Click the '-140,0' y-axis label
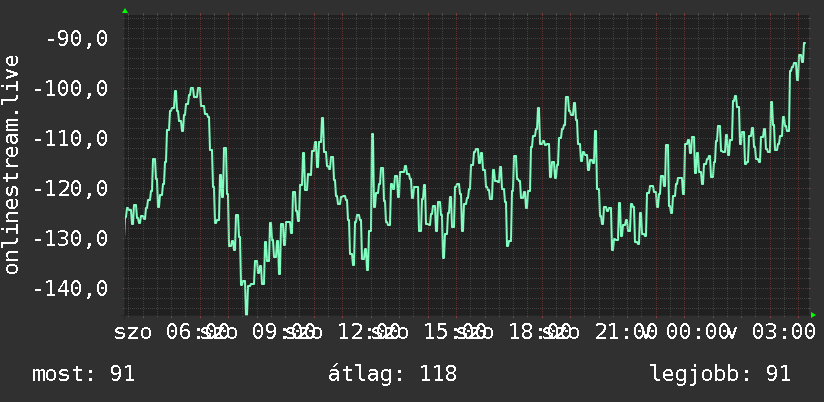Screen dimensions: 824x402 coord(70,288)
